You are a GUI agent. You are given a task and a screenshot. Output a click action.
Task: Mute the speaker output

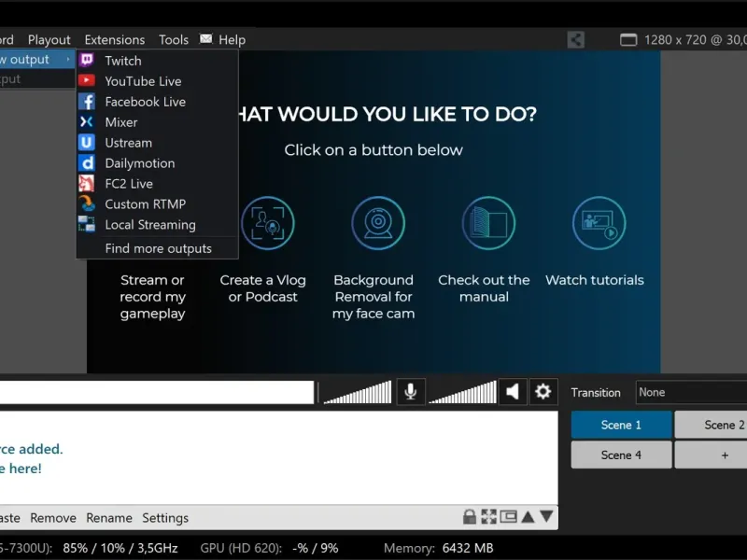click(x=513, y=392)
